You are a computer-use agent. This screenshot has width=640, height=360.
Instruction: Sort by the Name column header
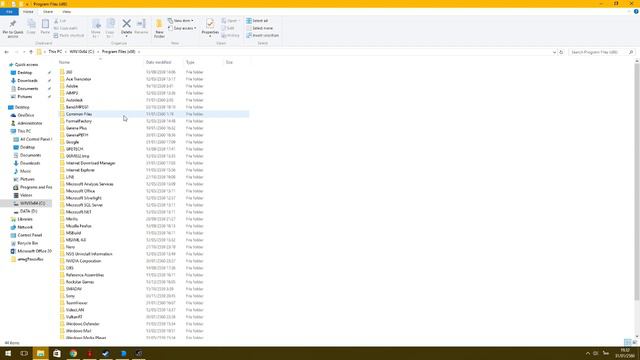[x=101, y=62]
